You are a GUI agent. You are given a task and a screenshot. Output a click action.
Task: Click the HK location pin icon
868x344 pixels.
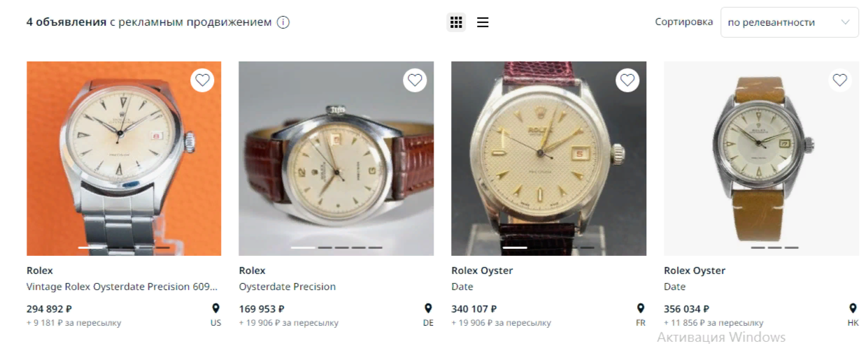(853, 308)
